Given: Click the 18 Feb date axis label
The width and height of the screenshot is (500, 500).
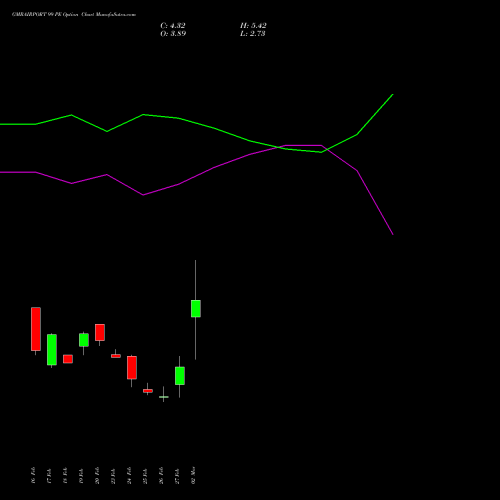Looking at the screenshot, I should (x=65, y=475).
